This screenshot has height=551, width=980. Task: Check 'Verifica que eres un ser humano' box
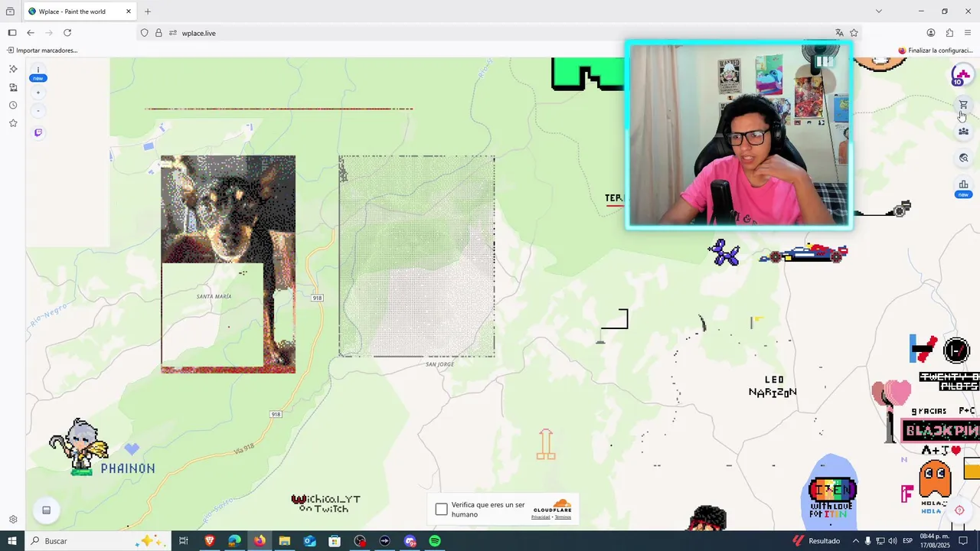tap(442, 510)
